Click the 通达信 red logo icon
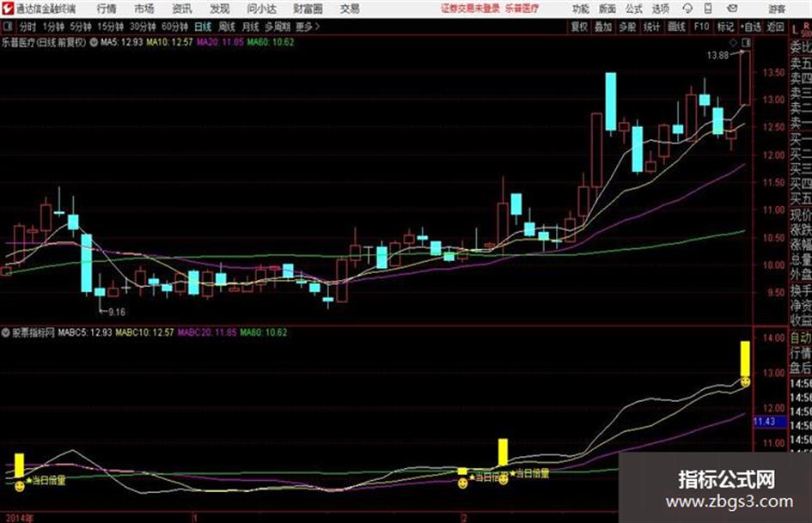This screenshot has height=523, width=812. coord(7,9)
